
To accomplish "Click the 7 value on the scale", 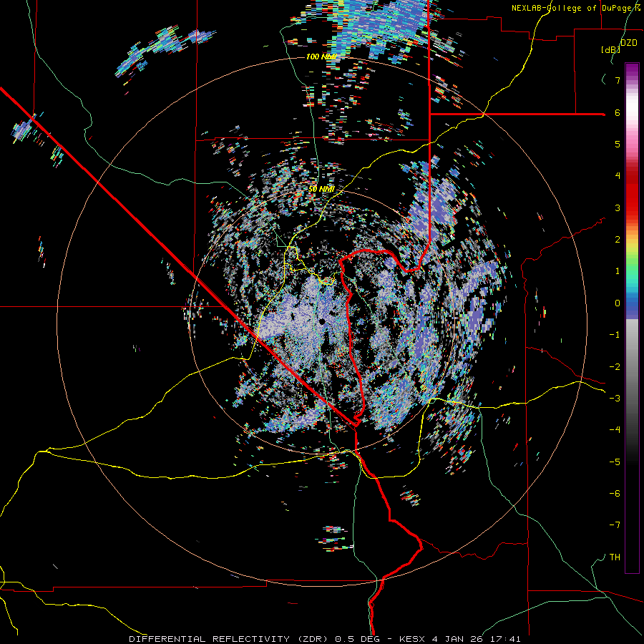I will [618, 80].
